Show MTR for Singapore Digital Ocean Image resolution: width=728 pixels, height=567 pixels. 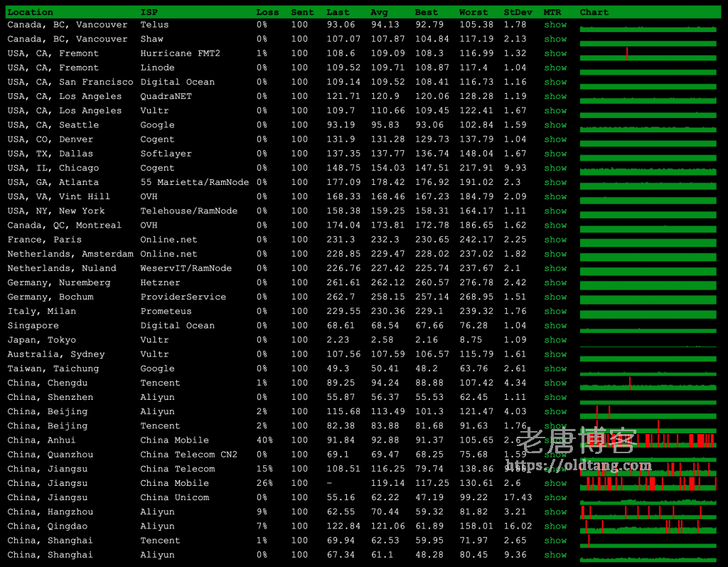click(555, 326)
